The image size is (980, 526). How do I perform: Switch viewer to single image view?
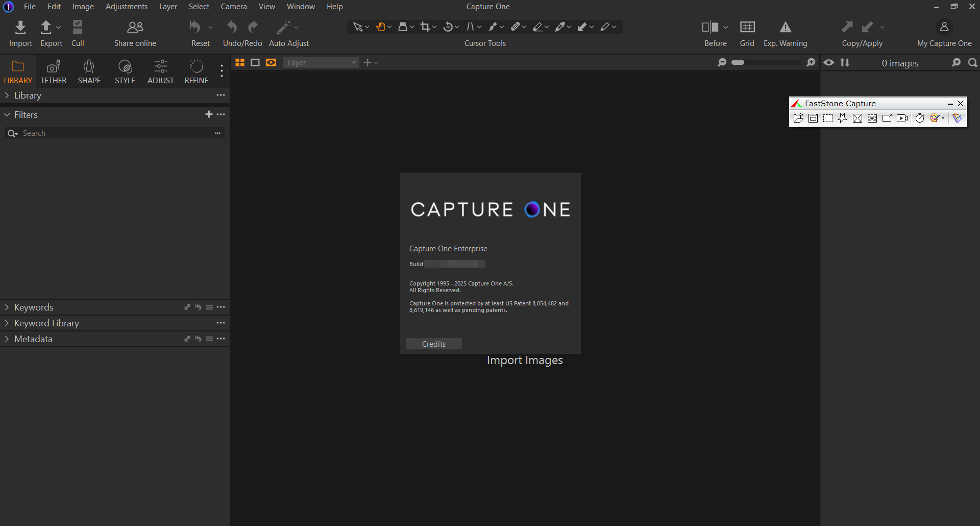pos(255,63)
